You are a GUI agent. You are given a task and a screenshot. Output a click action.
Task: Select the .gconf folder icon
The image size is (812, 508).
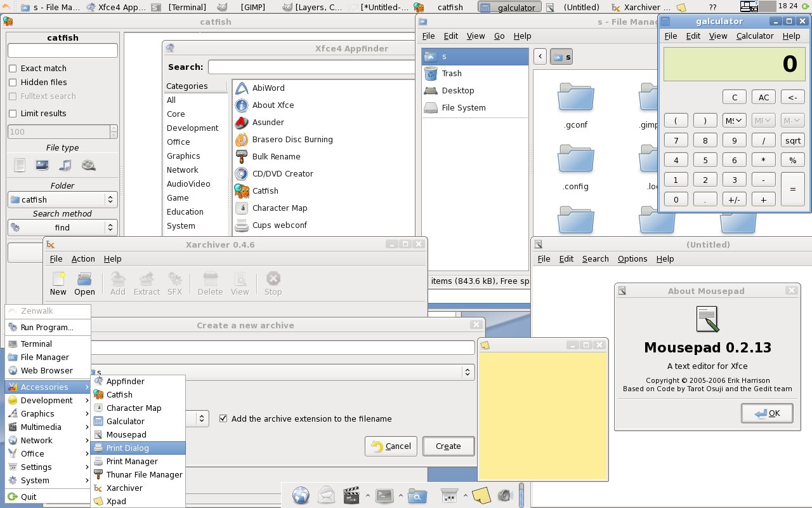575,98
